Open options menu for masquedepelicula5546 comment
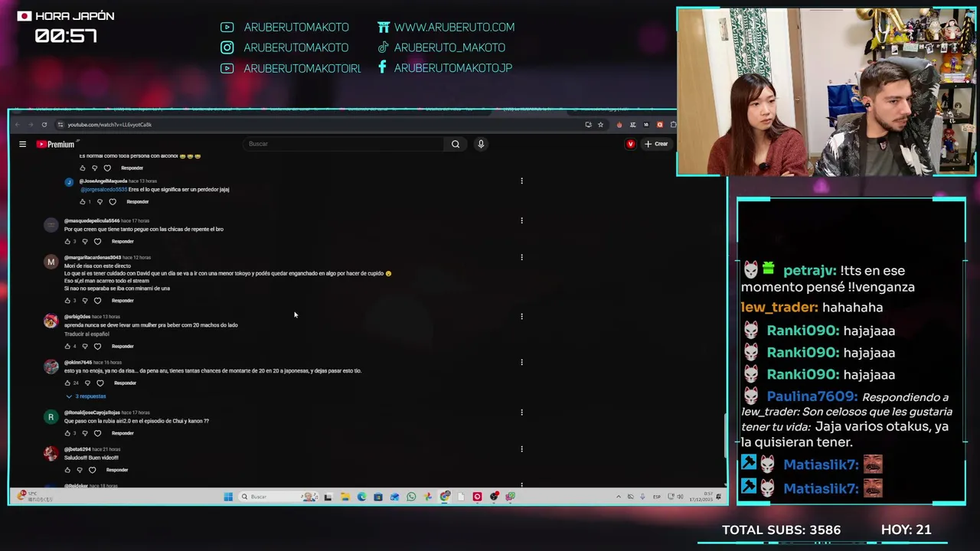Image resolution: width=980 pixels, height=551 pixels. [x=521, y=220]
